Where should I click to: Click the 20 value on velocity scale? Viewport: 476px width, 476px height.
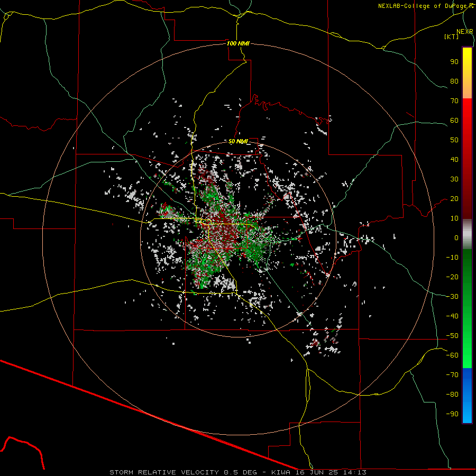coord(454,198)
